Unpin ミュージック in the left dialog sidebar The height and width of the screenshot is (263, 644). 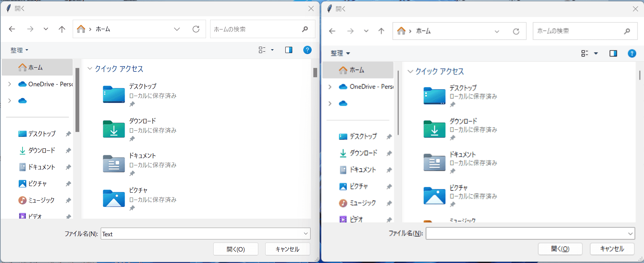(x=68, y=200)
